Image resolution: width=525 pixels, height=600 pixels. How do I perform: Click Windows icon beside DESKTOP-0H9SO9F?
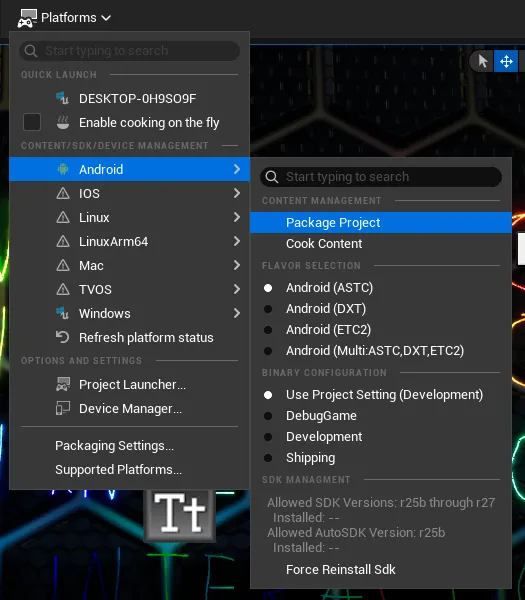pos(63,98)
